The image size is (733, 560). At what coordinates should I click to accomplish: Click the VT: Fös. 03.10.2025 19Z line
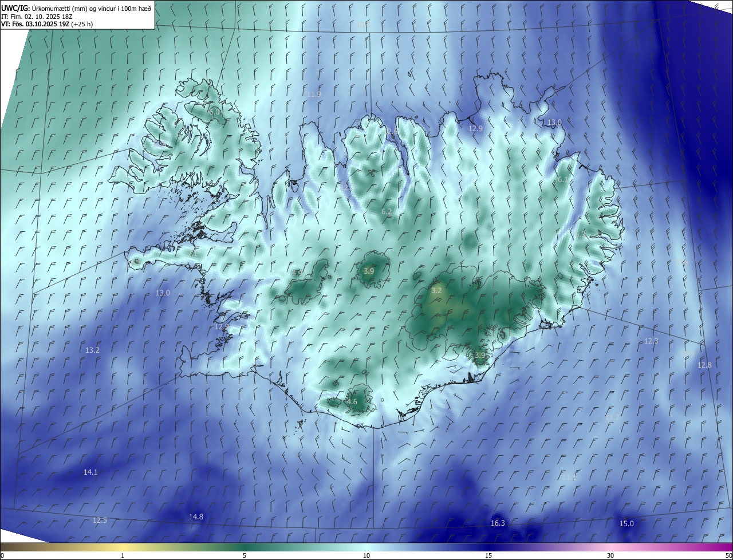click(46, 24)
